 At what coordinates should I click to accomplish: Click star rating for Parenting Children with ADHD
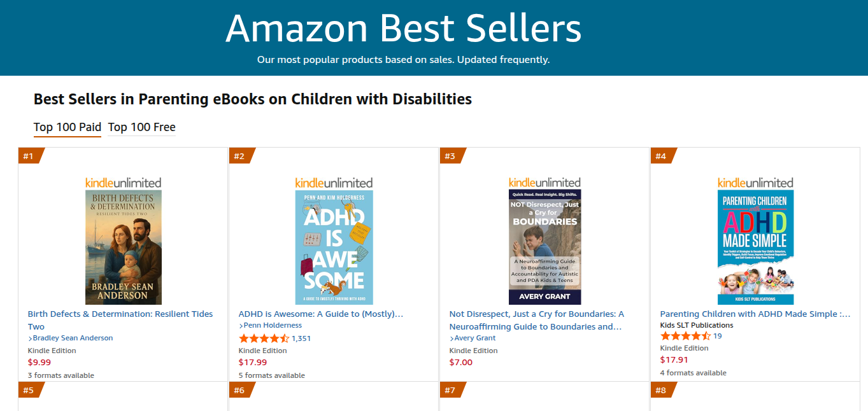[x=685, y=336]
